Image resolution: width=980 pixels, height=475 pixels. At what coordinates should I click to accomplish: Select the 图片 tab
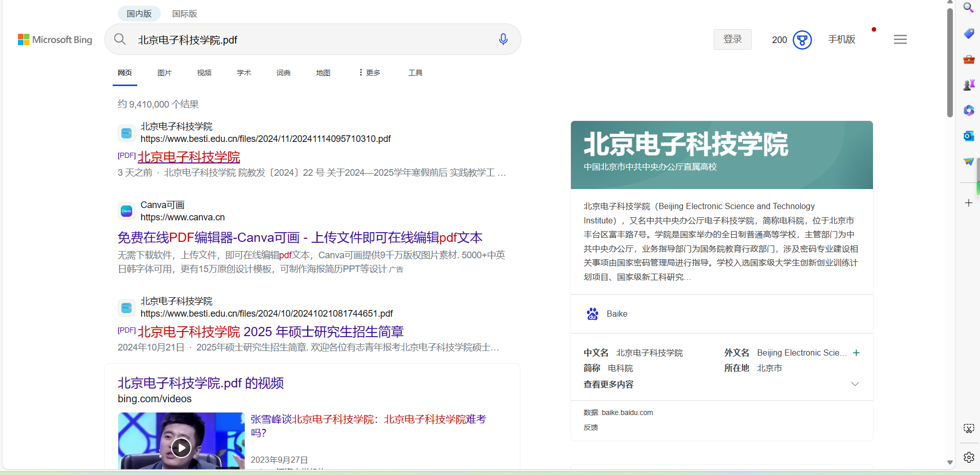pyautogui.click(x=164, y=73)
